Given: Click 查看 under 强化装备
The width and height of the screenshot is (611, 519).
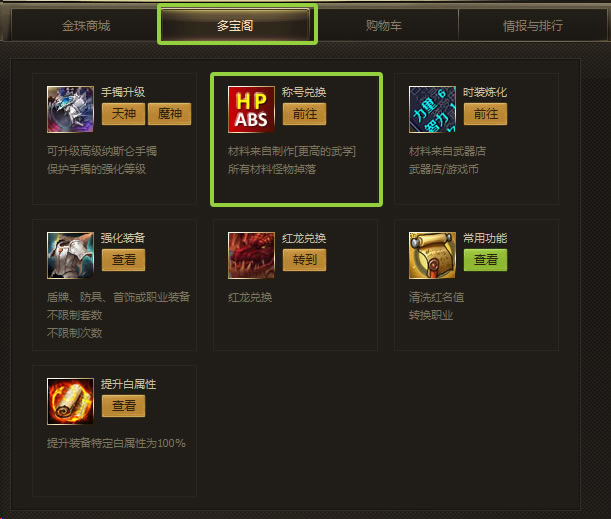Looking at the screenshot, I should click(x=124, y=260).
